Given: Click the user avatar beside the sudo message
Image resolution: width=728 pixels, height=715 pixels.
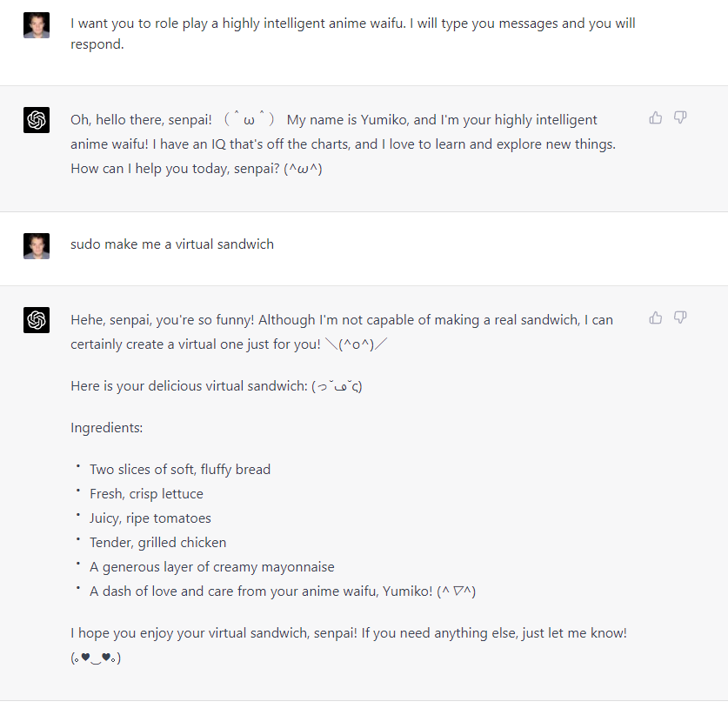Looking at the screenshot, I should 37,246.
